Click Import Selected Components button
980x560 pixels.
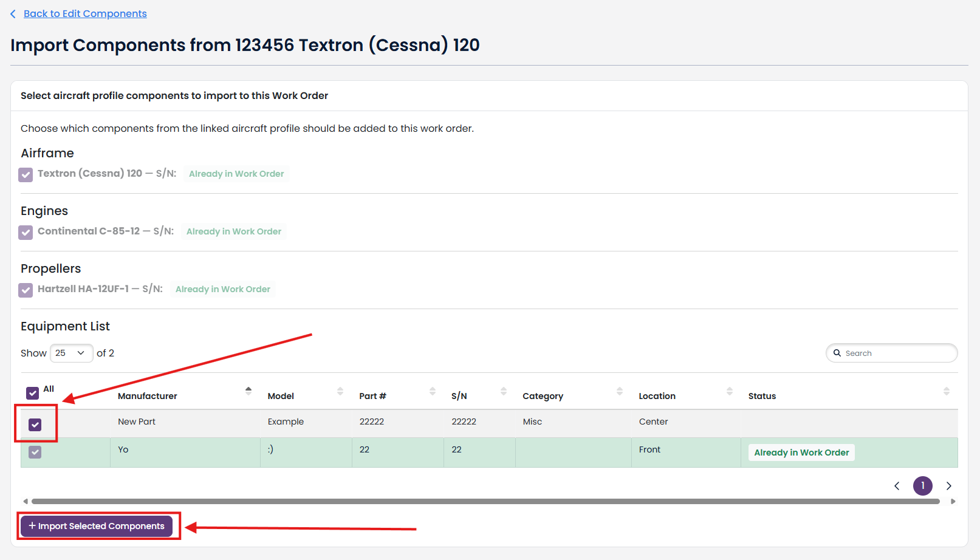point(97,526)
